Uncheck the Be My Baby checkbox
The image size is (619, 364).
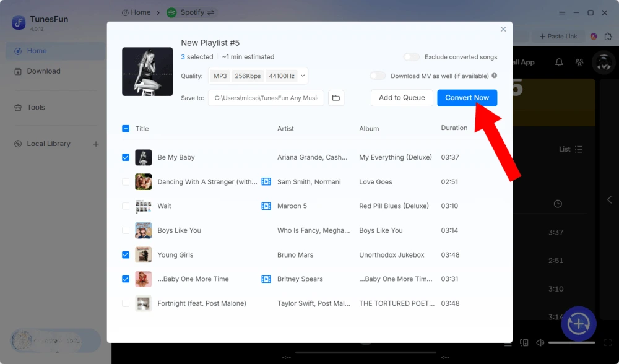[x=126, y=157]
